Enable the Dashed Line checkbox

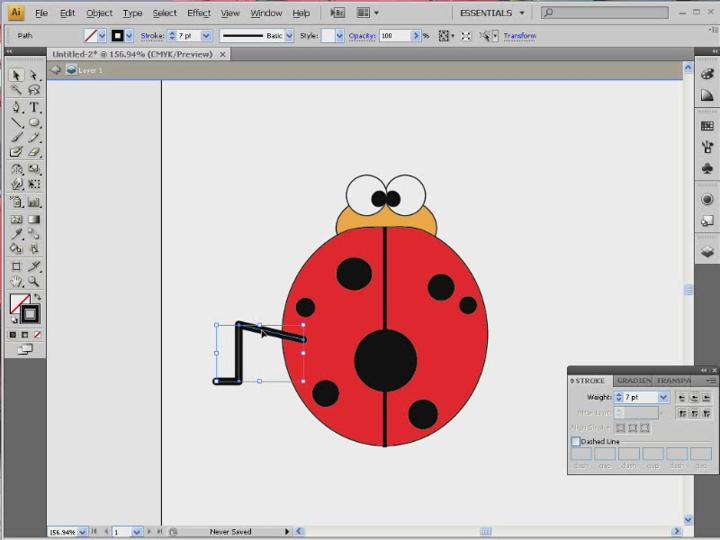click(575, 441)
